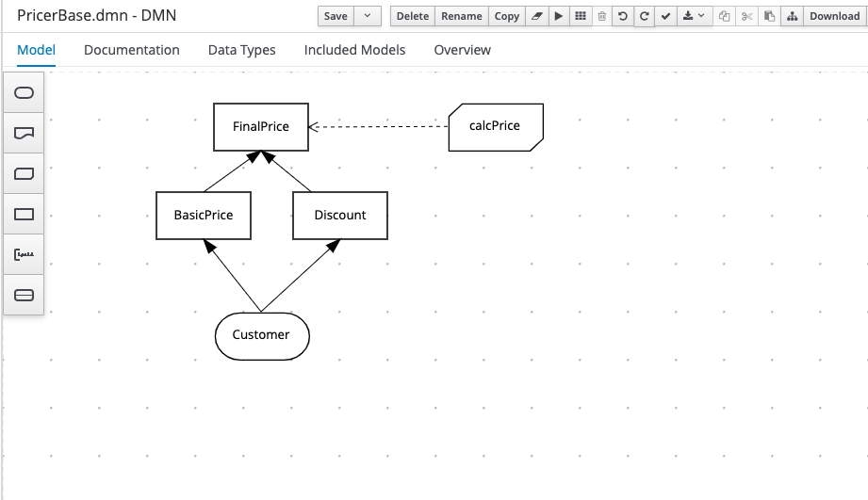Select the Knowledge Source palette shape
This screenshot has height=500, width=868.
click(x=25, y=134)
